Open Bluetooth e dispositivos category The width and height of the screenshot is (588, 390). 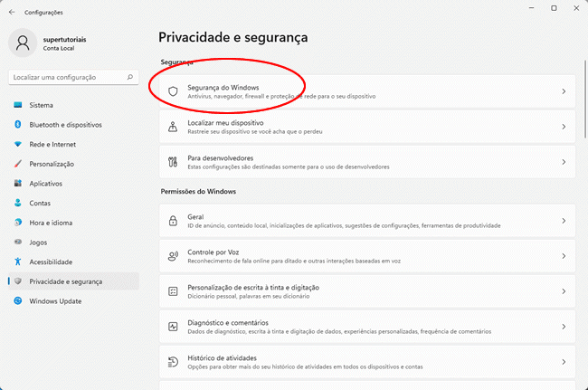point(73,125)
